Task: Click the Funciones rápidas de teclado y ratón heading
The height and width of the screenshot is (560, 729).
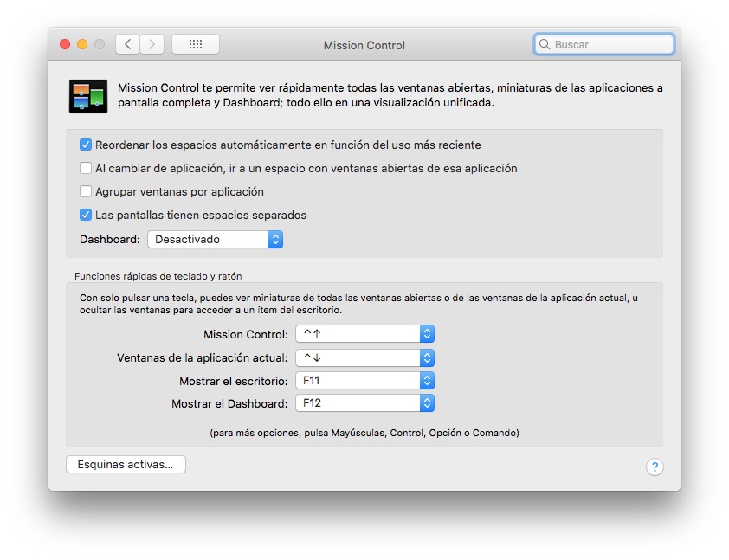Action: point(158,276)
